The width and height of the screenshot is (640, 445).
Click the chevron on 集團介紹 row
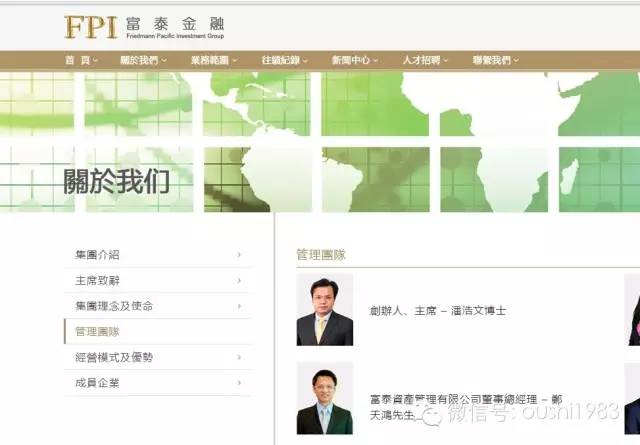coord(239,255)
